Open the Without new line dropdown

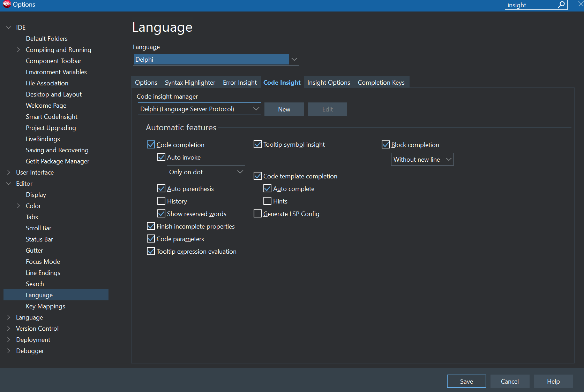coord(422,159)
